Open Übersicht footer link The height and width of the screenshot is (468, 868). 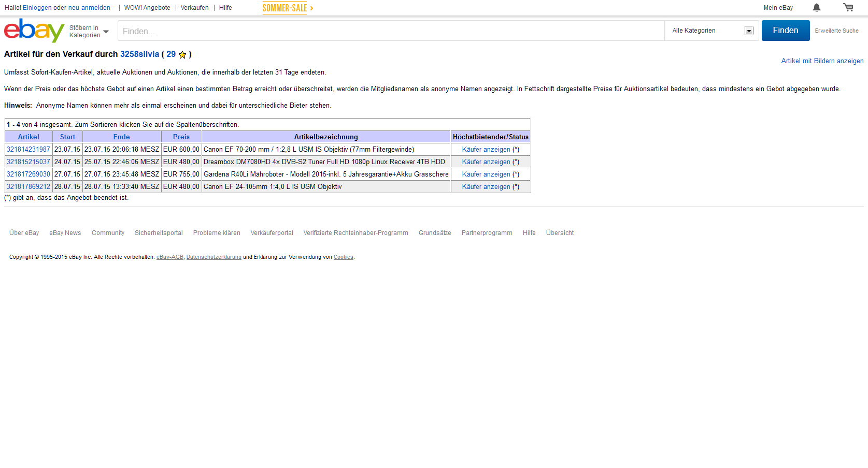click(x=560, y=233)
